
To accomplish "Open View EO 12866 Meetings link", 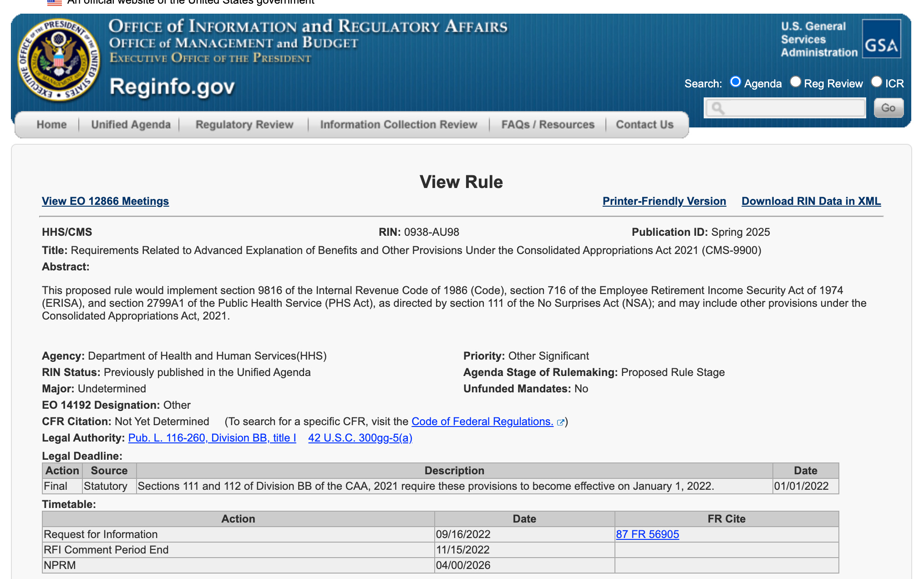I will (105, 201).
